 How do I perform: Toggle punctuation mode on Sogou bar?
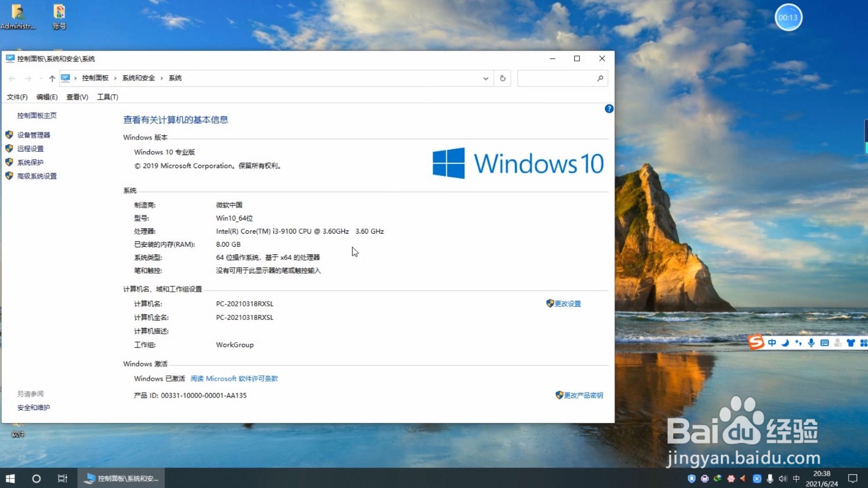[x=798, y=343]
